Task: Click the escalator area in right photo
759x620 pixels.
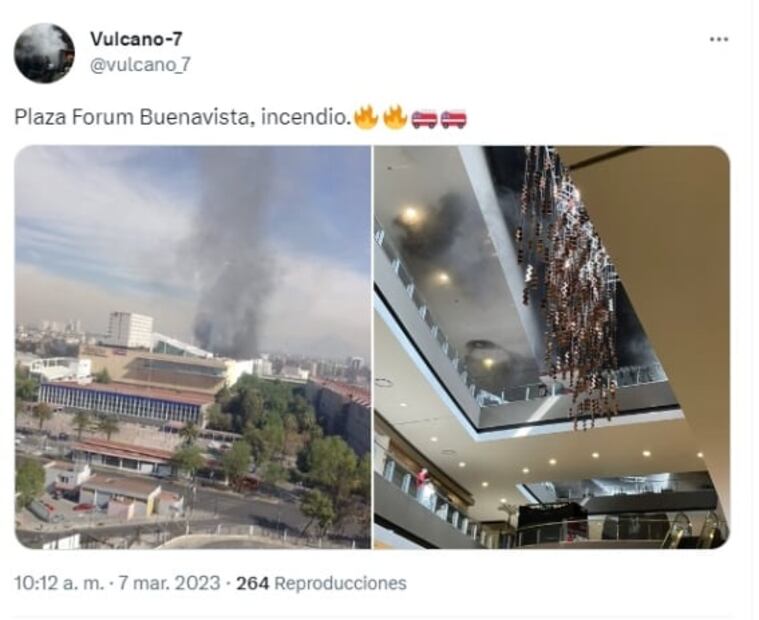Action: coord(690,529)
